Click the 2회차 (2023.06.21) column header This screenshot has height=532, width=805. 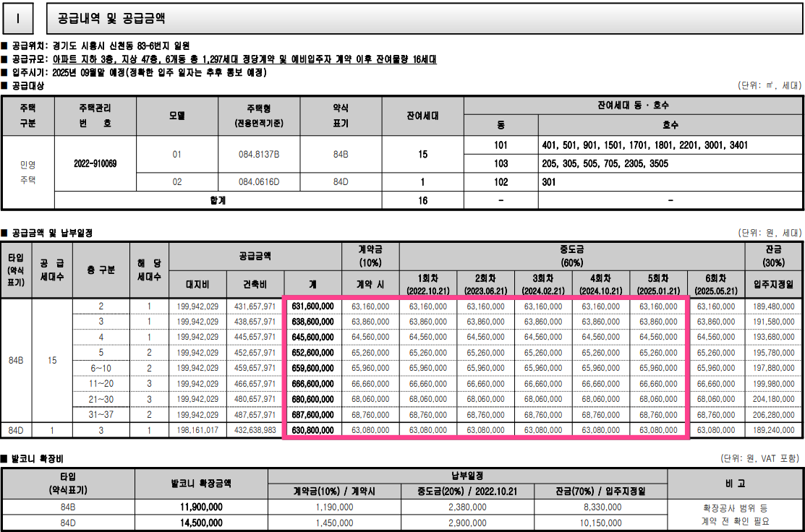point(485,284)
